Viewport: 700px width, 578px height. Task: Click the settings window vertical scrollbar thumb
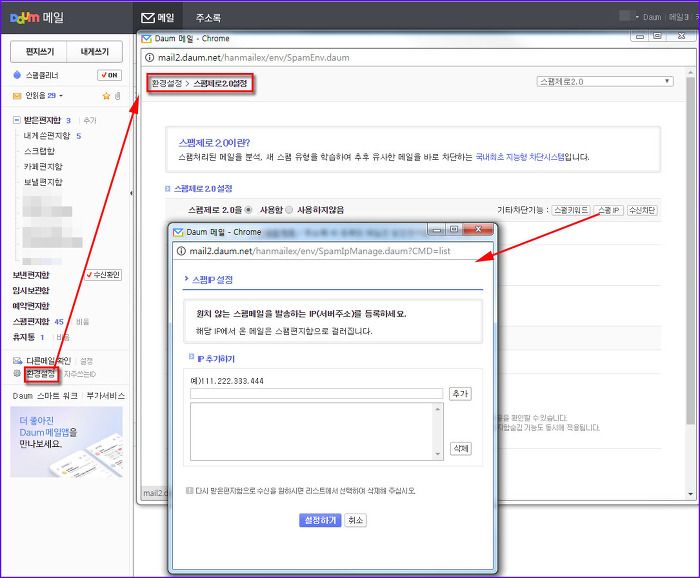click(691, 250)
